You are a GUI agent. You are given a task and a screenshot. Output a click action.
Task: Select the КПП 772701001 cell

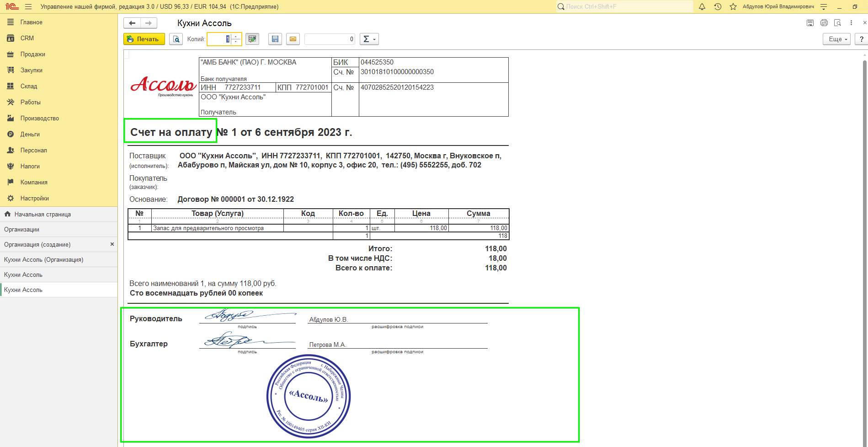coord(303,87)
